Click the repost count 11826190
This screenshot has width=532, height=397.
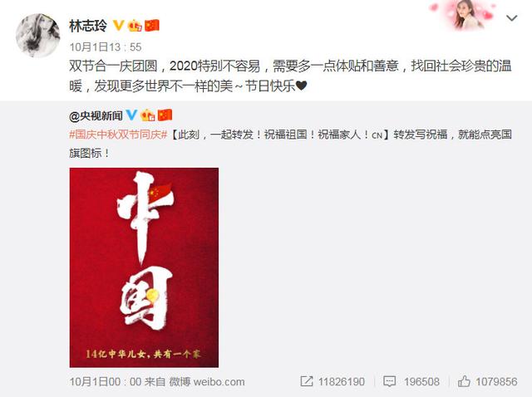[342, 382]
